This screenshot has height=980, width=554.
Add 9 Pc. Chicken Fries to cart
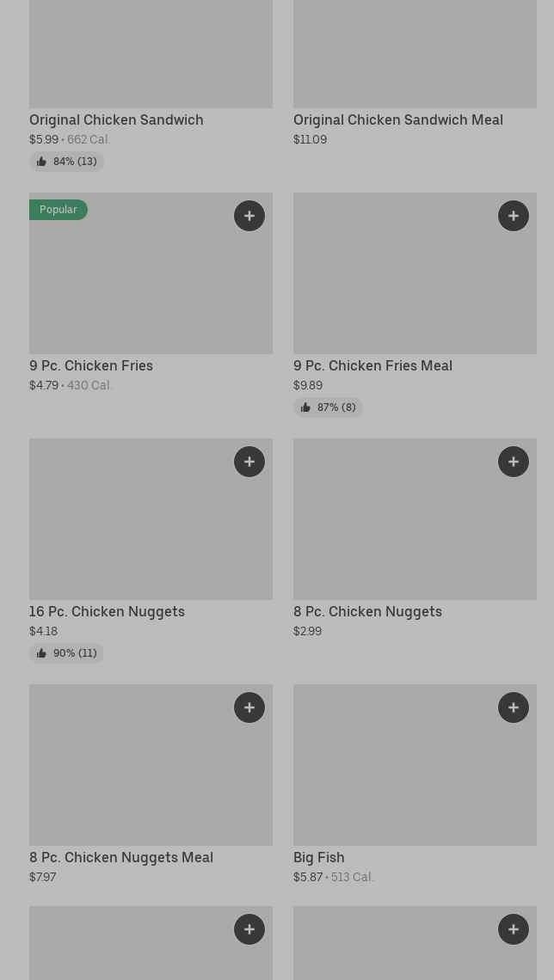[249, 216]
